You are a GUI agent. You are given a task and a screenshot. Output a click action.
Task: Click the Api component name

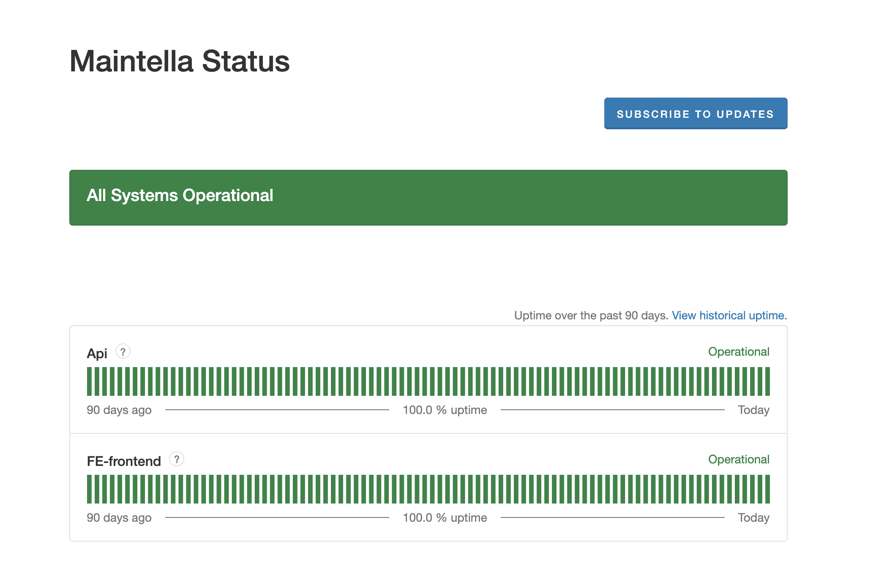[x=97, y=354]
